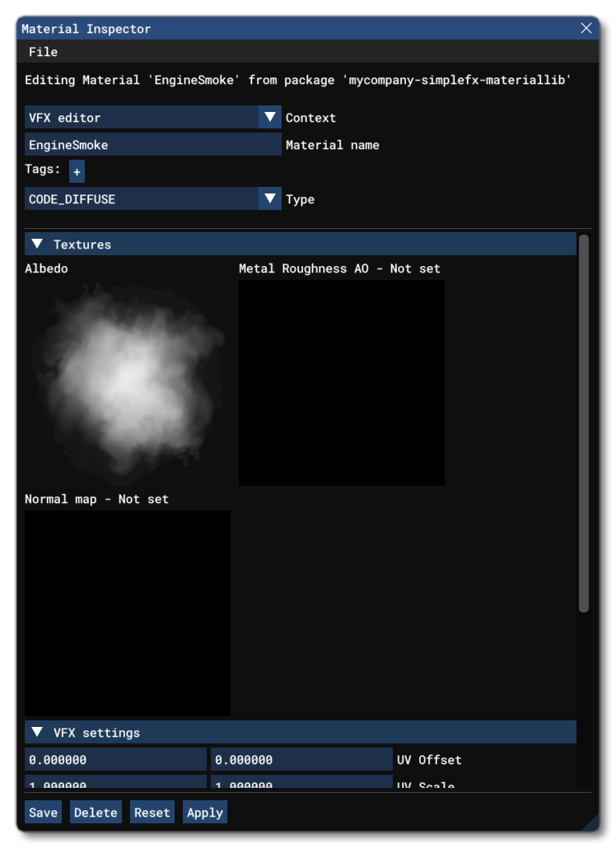Select the CODE_DIFFUSE type combo box
616x848 pixels.
pyautogui.click(x=142, y=199)
